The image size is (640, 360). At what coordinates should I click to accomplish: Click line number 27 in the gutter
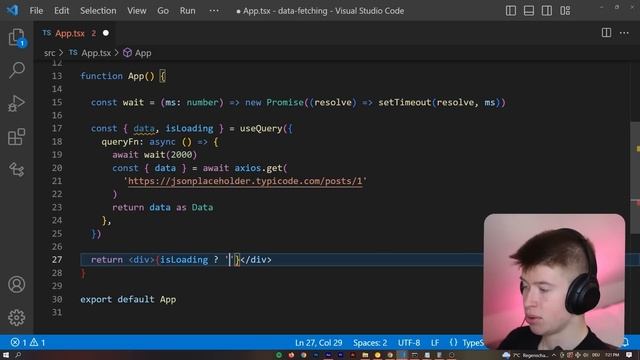57,260
